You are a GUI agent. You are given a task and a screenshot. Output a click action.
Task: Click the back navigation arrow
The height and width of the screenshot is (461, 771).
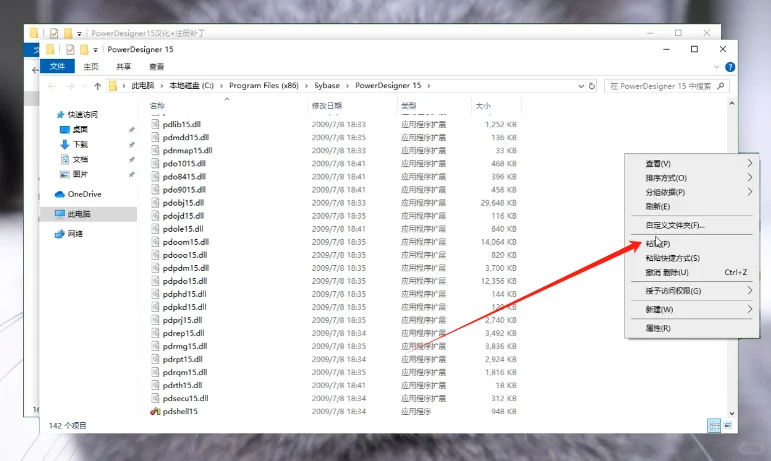coord(52,86)
